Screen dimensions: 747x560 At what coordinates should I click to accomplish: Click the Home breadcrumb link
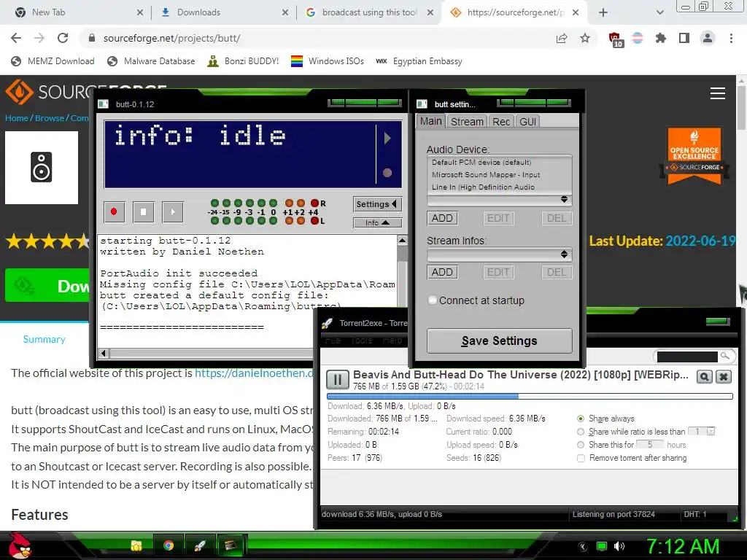coord(17,118)
